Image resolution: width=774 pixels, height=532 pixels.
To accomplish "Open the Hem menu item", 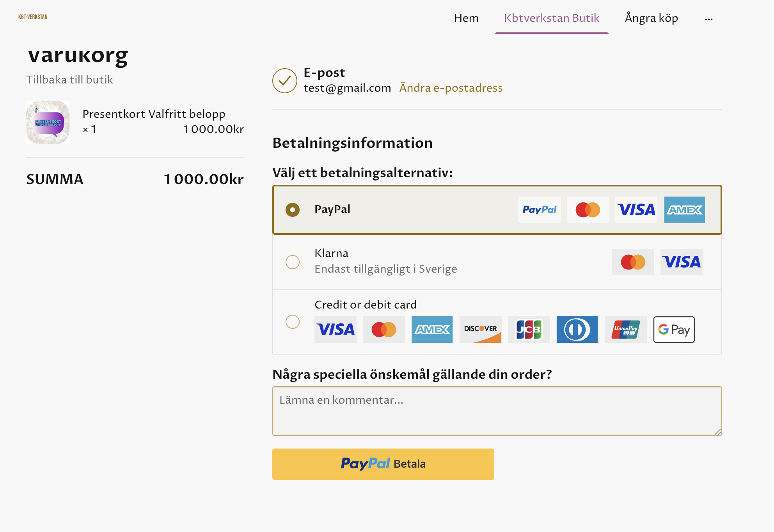I will tap(466, 18).
